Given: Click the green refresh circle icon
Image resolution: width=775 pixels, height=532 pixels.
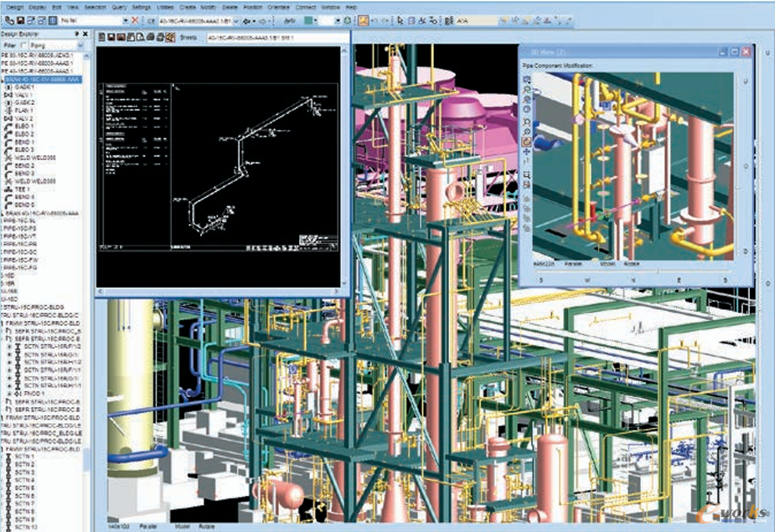Looking at the screenshot, I should click(x=348, y=21).
